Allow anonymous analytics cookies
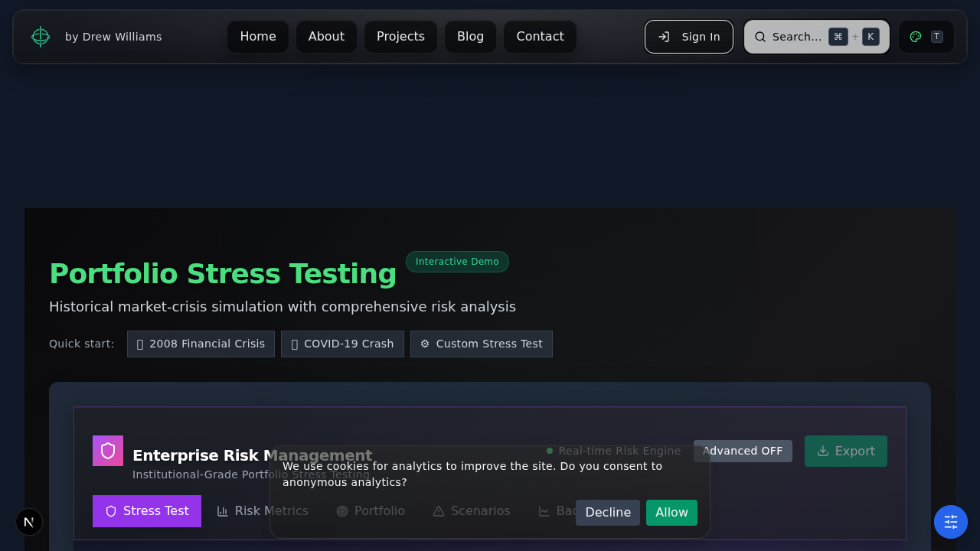Image resolution: width=980 pixels, height=551 pixels. click(671, 512)
